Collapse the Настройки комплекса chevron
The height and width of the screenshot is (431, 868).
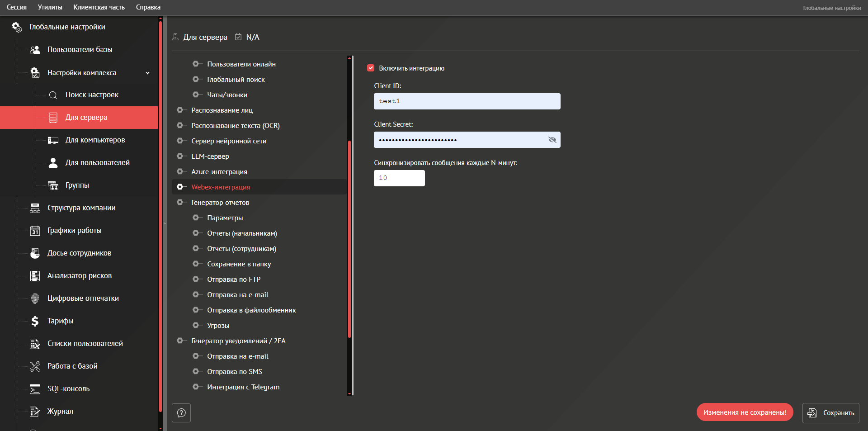click(147, 73)
